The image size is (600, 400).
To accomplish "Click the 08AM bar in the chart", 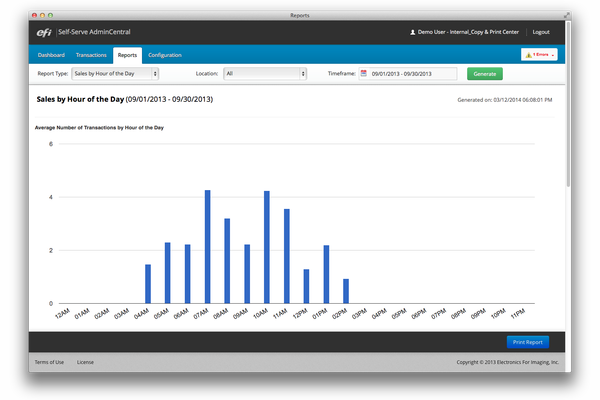I will [x=227, y=261].
